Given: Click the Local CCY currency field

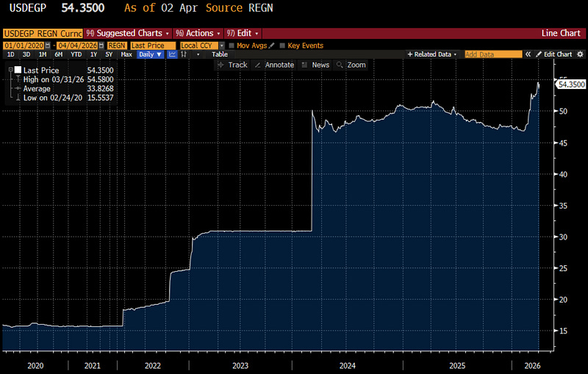Looking at the screenshot, I should tap(199, 46).
